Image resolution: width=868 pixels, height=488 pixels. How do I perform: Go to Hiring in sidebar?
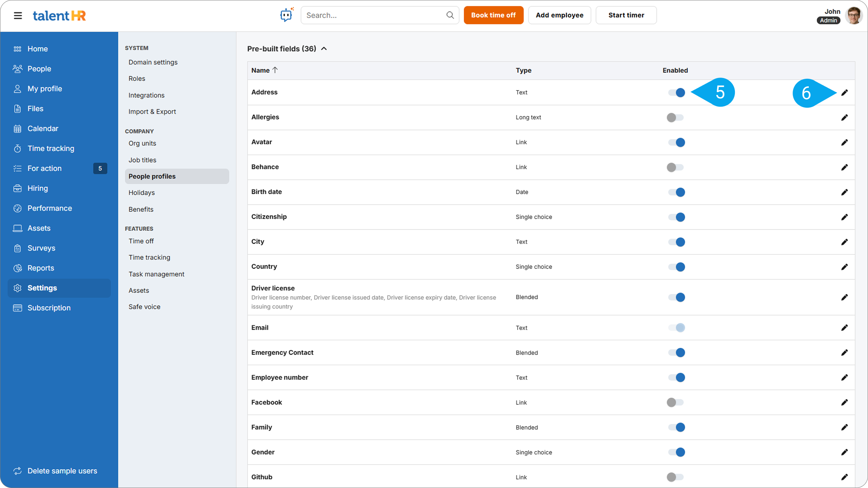pyautogui.click(x=37, y=188)
